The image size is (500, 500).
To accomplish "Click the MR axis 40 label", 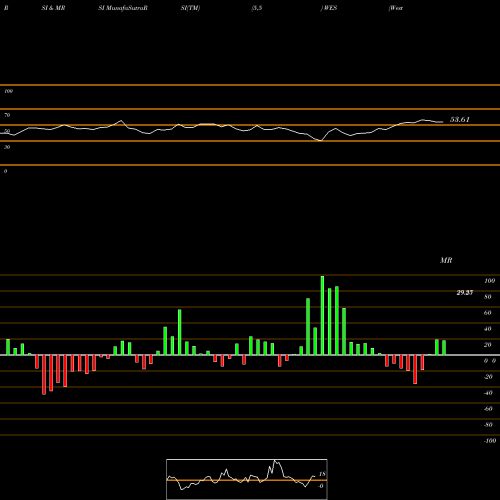I will pos(488,329).
